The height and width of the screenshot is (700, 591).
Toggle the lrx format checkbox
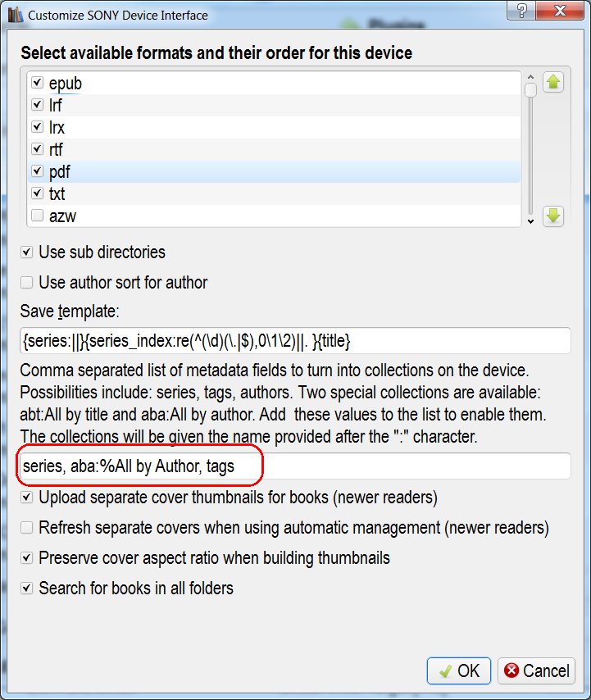coord(37,127)
